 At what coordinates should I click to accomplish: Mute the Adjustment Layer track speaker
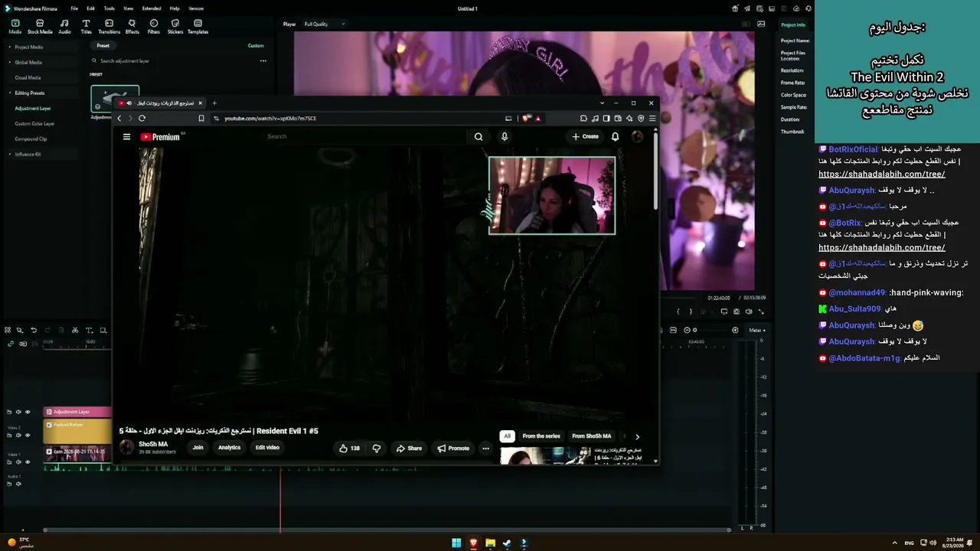point(18,412)
